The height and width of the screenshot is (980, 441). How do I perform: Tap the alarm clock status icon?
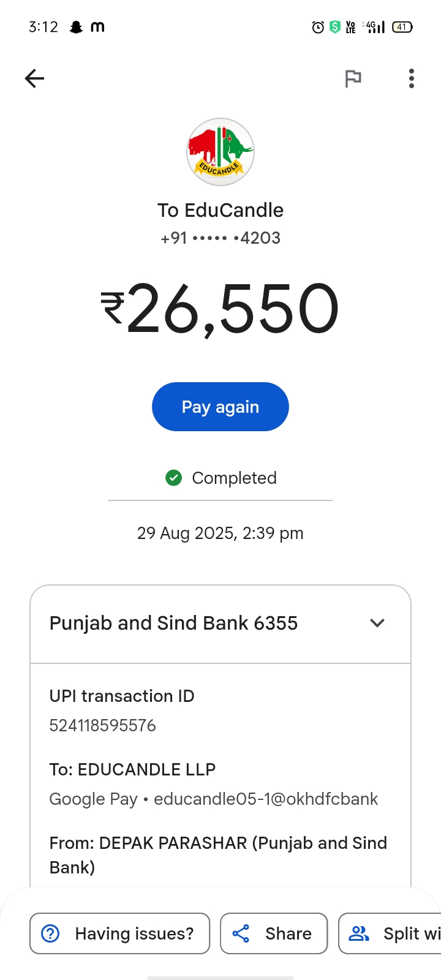(x=318, y=27)
